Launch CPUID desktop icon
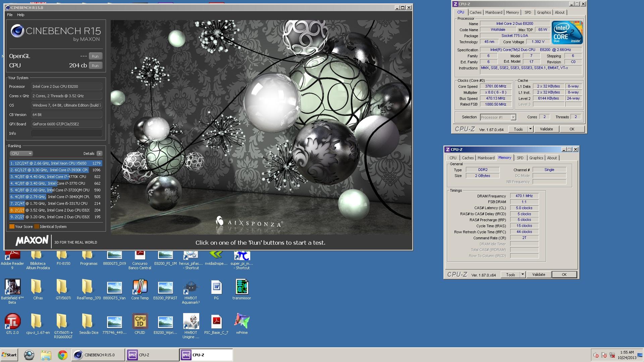This screenshot has width=644, height=362. [140, 324]
